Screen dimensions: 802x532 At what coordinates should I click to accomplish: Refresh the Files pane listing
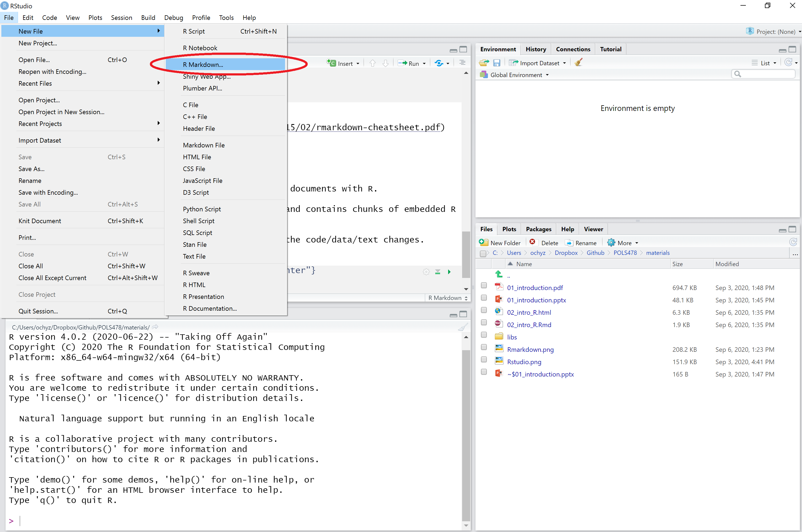pyautogui.click(x=793, y=242)
